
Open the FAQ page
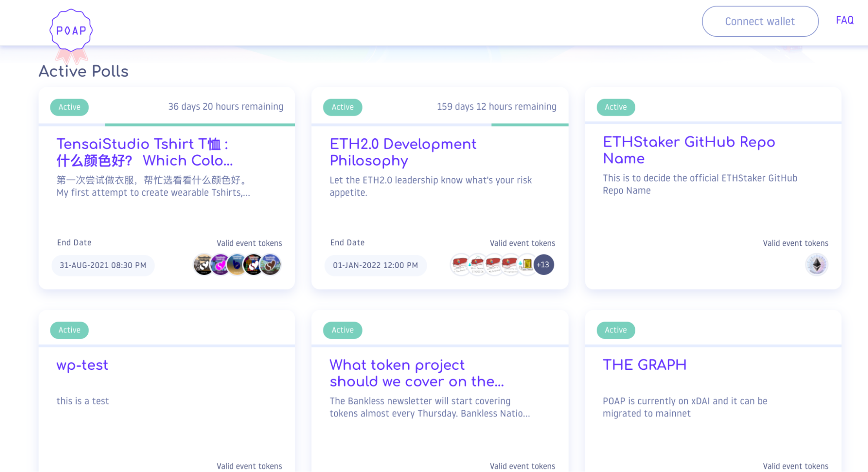(x=845, y=20)
